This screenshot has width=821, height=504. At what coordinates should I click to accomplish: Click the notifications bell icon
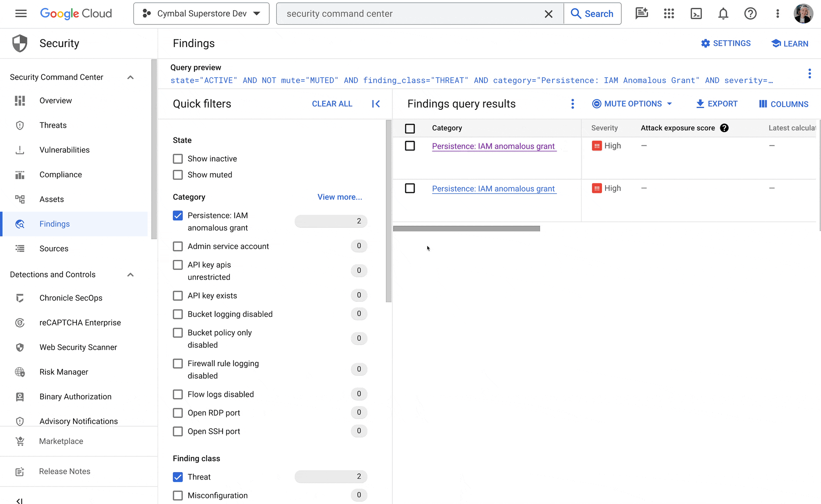723,14
